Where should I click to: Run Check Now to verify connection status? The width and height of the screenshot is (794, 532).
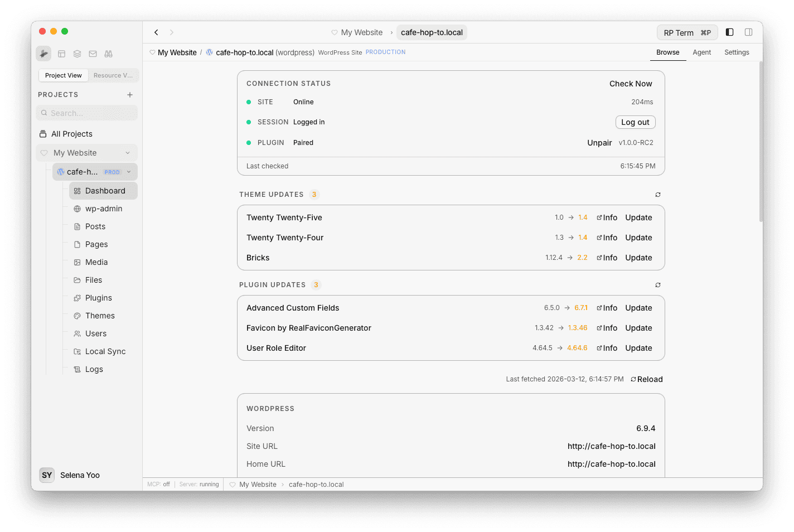point(631,84)
